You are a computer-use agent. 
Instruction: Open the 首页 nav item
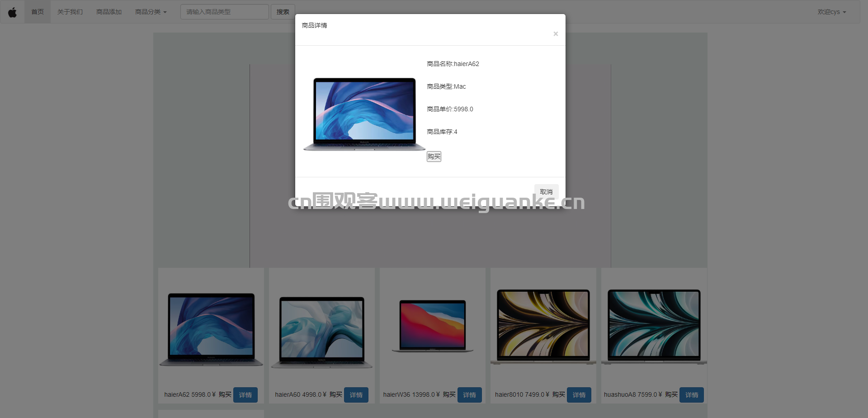click(38, 12)
